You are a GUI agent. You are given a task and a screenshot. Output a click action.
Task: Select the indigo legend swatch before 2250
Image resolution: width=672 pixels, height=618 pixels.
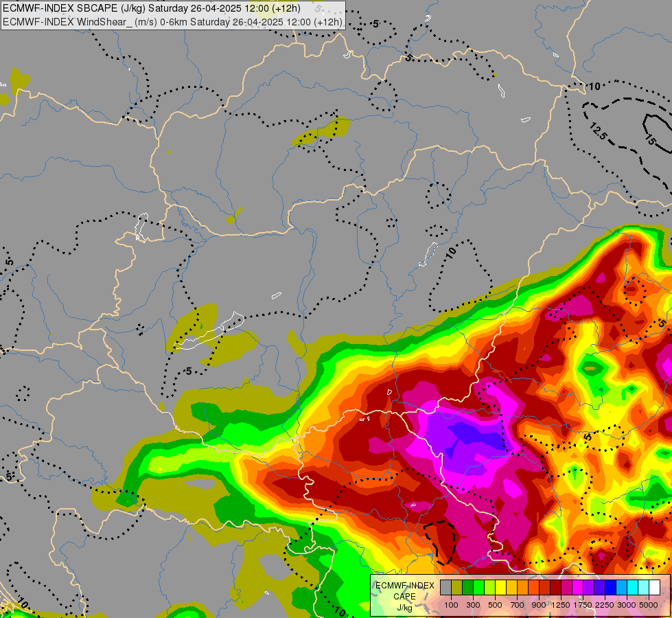pos(599,588)
